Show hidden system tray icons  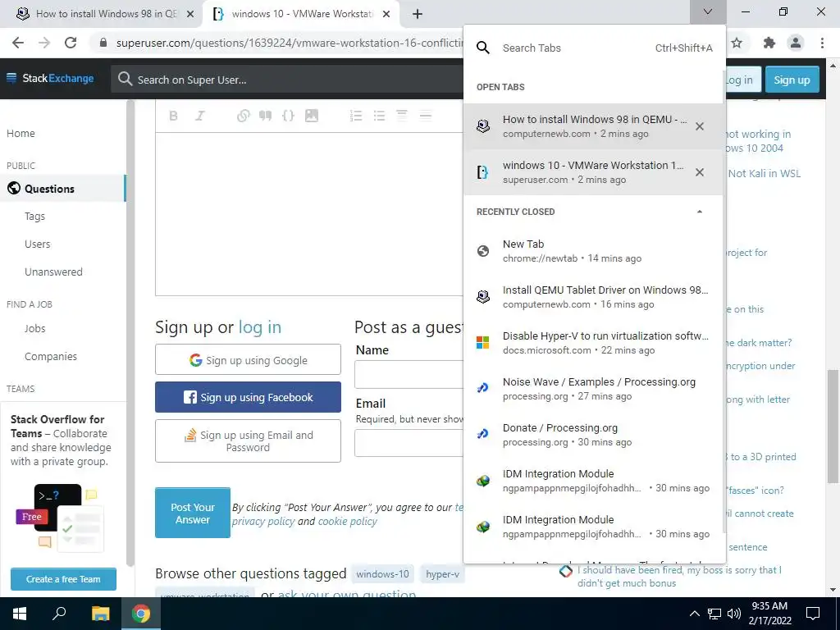pyautogui.click(x=694, y=614)
